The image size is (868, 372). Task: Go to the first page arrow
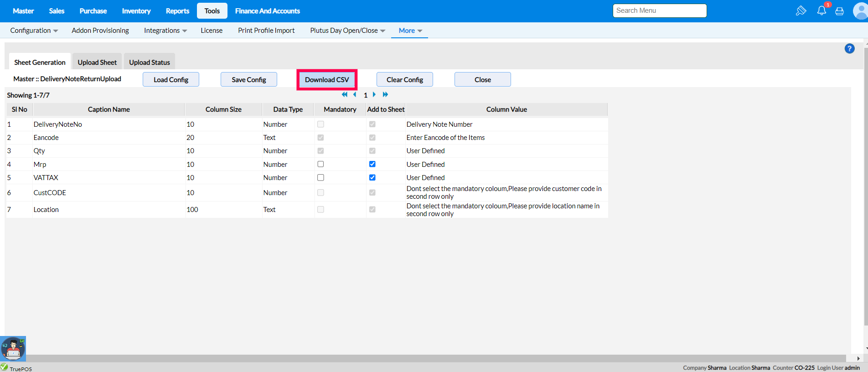tap(345, 95)
